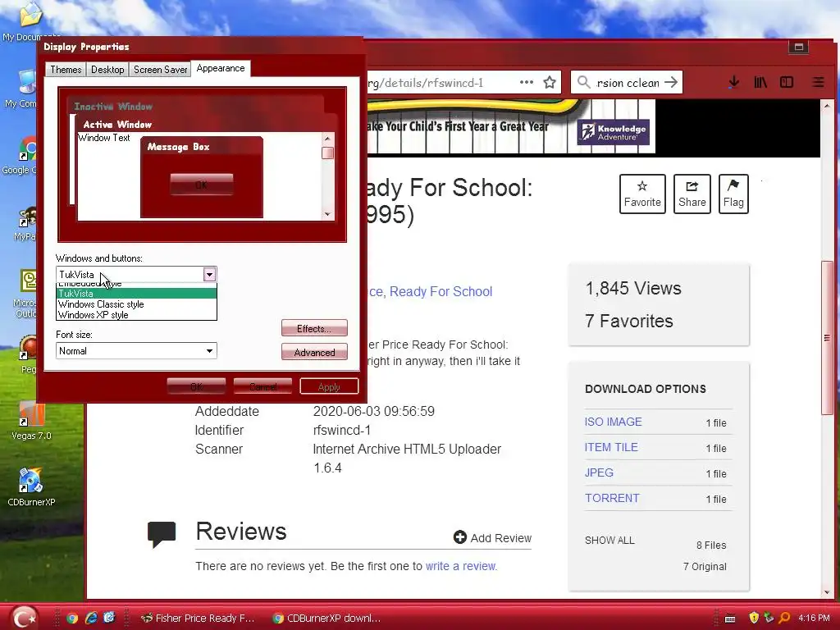The image size is (840, 630).
Task: Open the JPEG download link
Action: click(x=599, y=472)
